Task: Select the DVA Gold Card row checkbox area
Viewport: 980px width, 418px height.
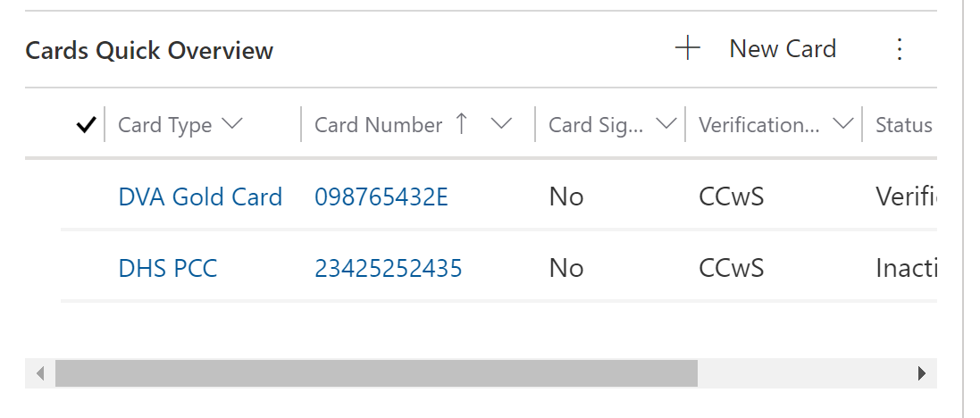Action: tap(86, 196)
